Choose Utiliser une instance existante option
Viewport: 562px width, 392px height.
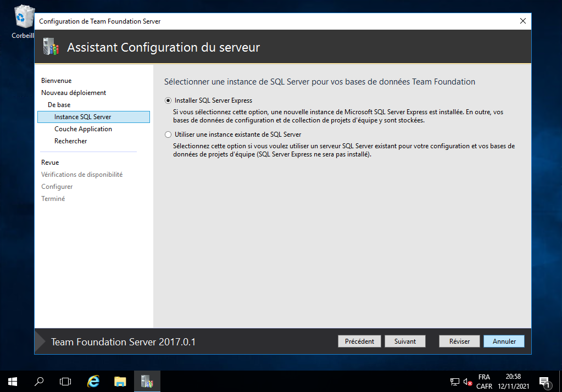click(x=168, y=135)
